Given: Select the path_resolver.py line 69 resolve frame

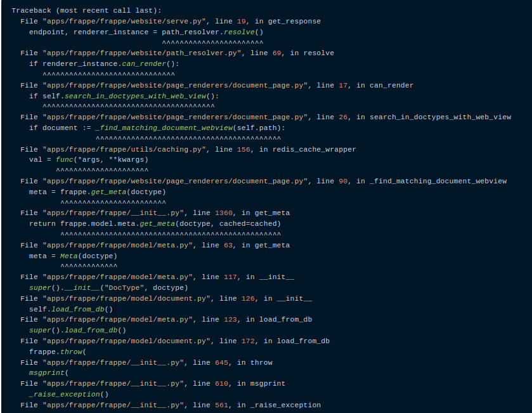Looking at the screenshot, I should [177, 53].
